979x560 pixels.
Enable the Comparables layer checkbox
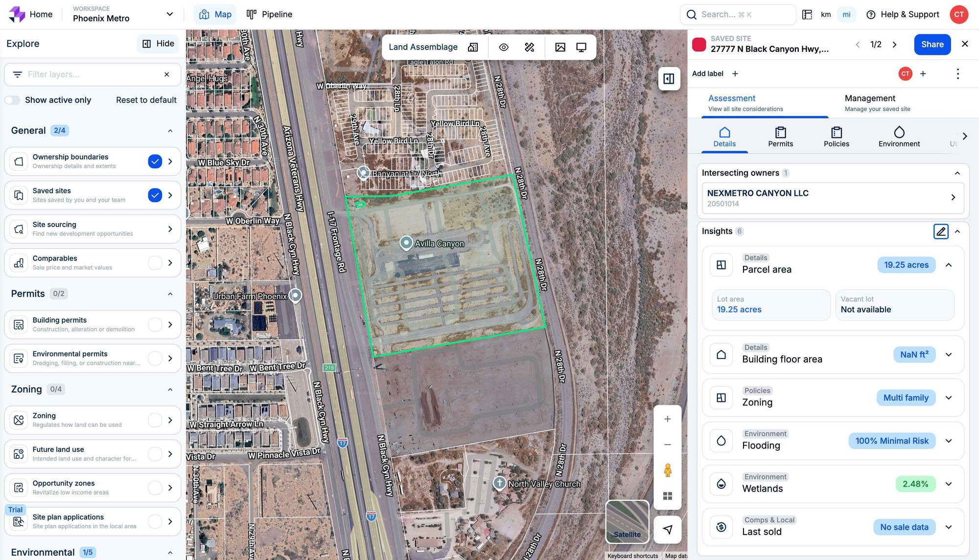[x=155, y=263]
